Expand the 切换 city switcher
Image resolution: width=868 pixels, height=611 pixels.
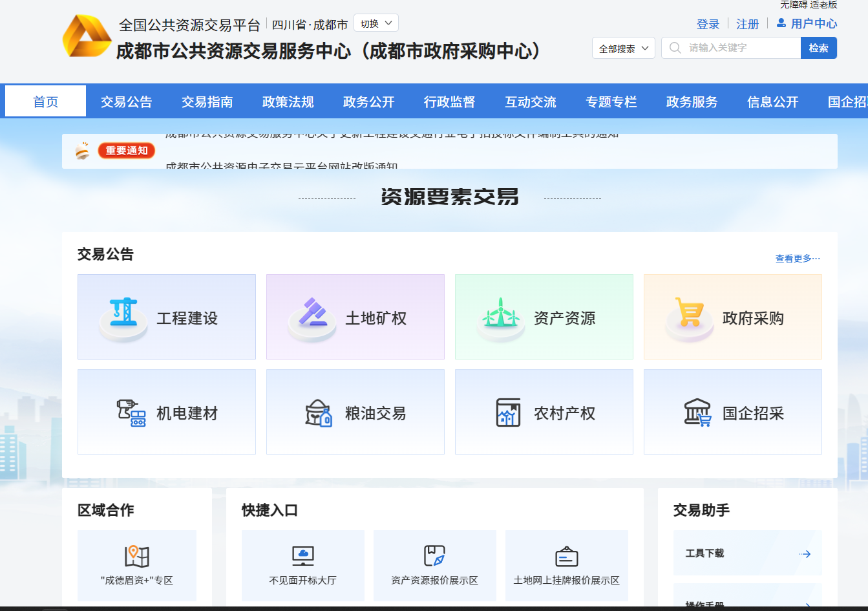tap(376, 23)
